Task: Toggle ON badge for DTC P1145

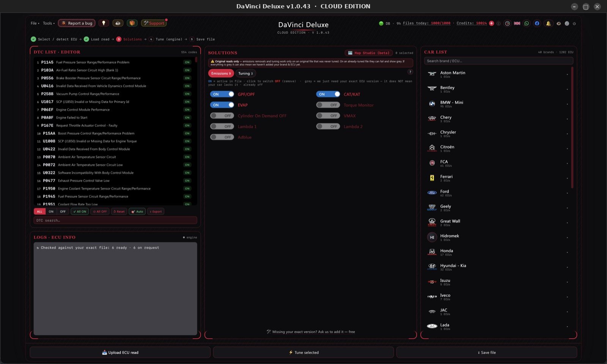Action: 187,62
